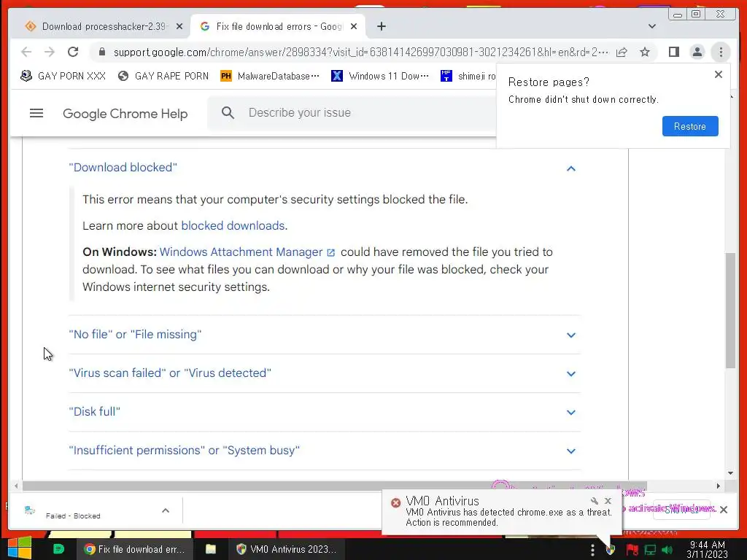Show hidden tray icons via three dots
The width and height of the screenshot is (747, 560).
click(x=592, y=550)
